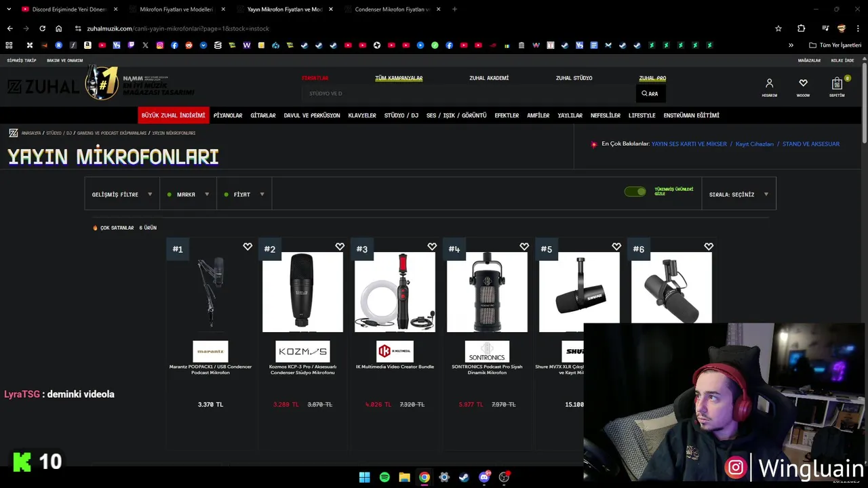Open browser extensions puzzle icon
The width and height of the screenshot is (868, 488).
click(x=802, y=28)
